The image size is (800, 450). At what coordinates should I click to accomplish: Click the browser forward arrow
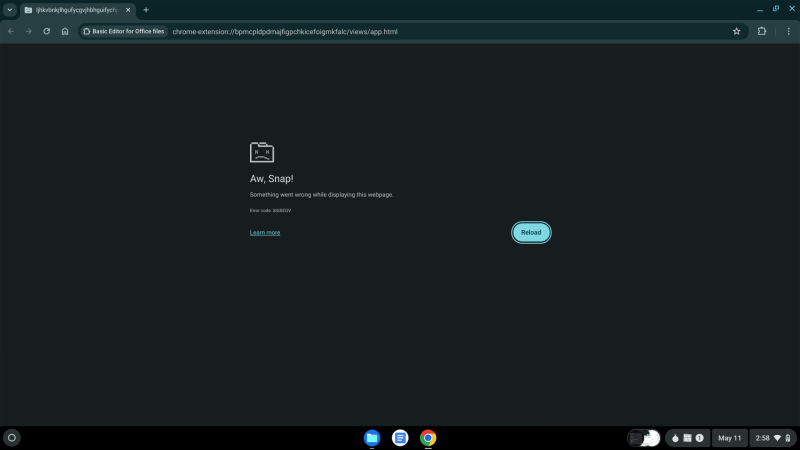[29, 31]
